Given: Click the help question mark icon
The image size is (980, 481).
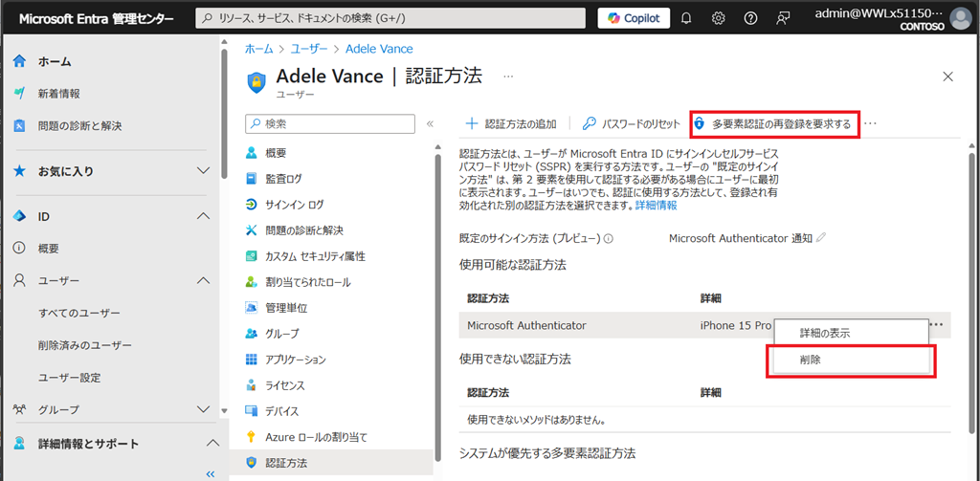Looking at the screenshot, I should pyautogui.click(x=750, y=18).
